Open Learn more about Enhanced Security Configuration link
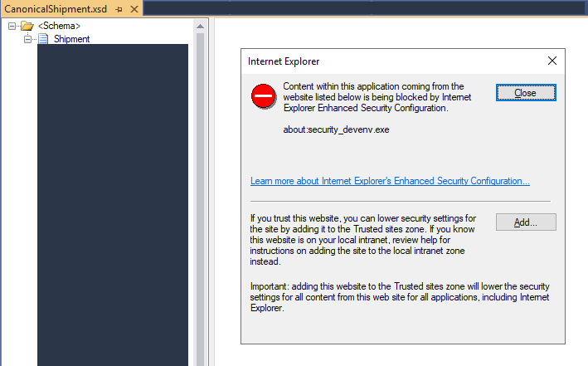Screen dimensions: 588x366 tap(390, 181)
